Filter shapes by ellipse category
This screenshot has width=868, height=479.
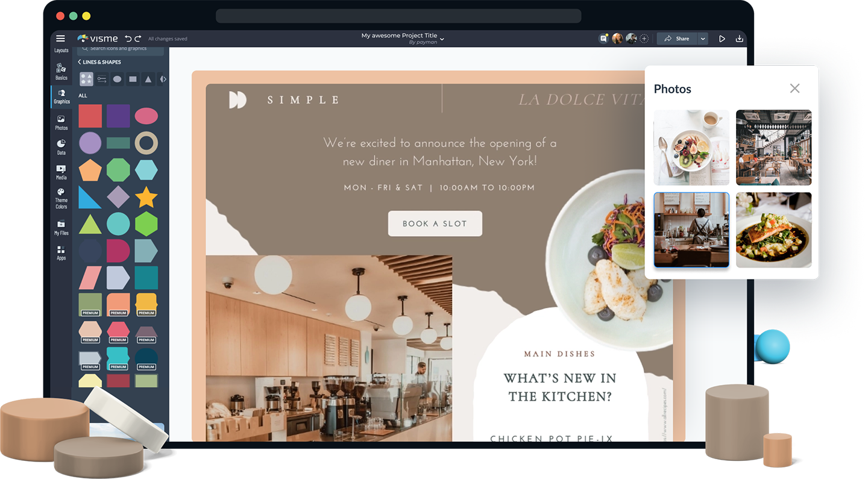118,79
